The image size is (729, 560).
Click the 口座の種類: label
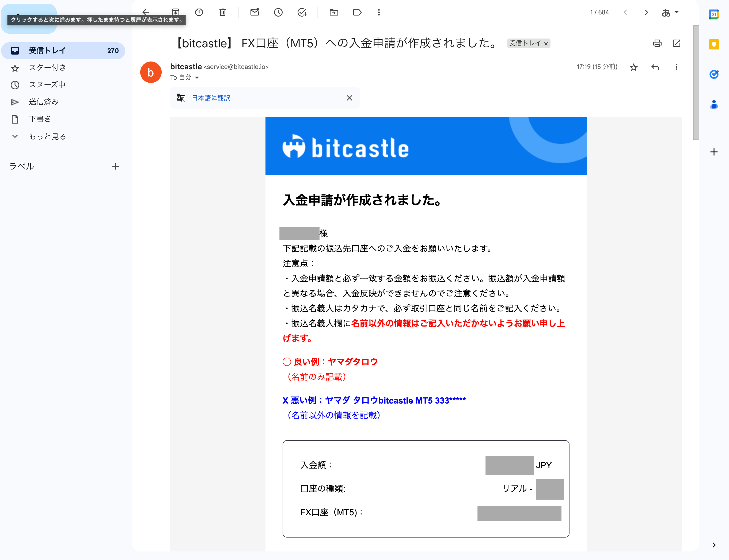323,489
